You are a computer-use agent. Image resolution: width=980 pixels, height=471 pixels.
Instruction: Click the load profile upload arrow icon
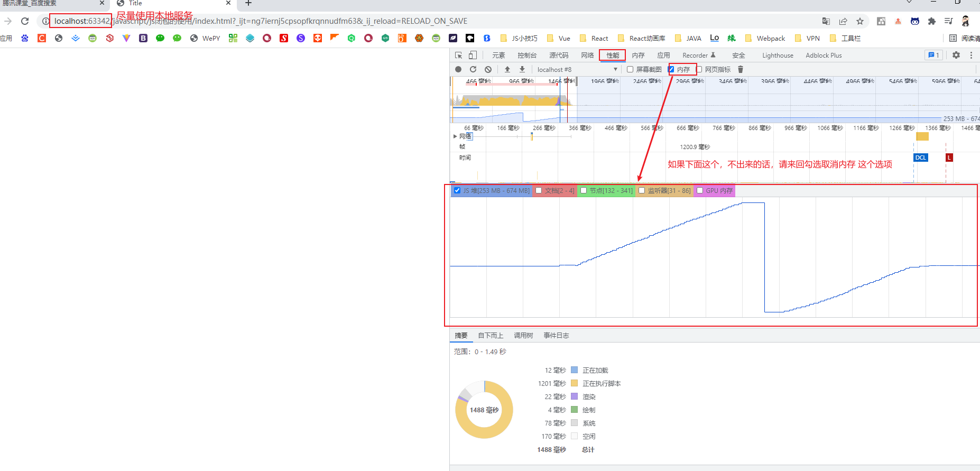(507, 69)
